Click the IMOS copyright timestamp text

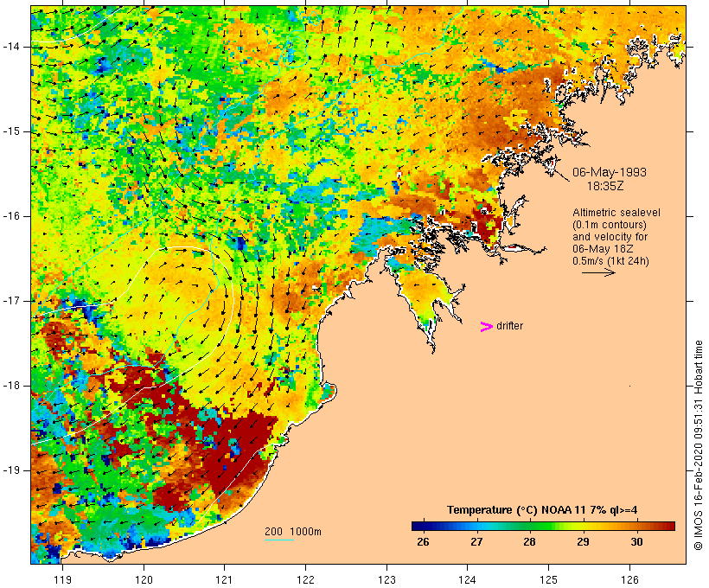(x=698, y=445)
